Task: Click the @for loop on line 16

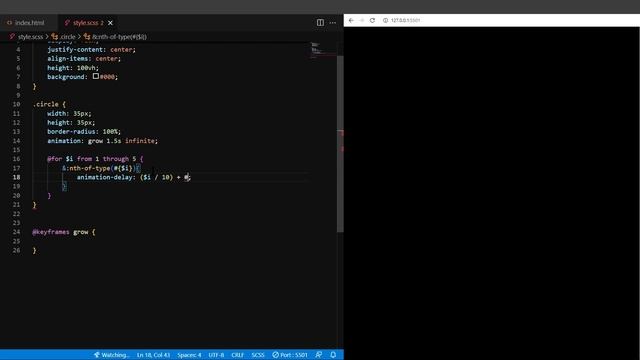Action: 95,159
